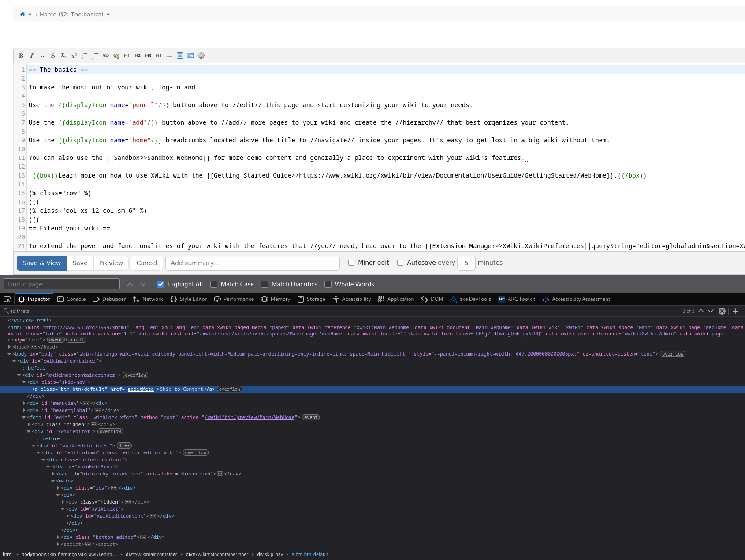
Task: Expand the div menuview node
Action: coord(24,403)
